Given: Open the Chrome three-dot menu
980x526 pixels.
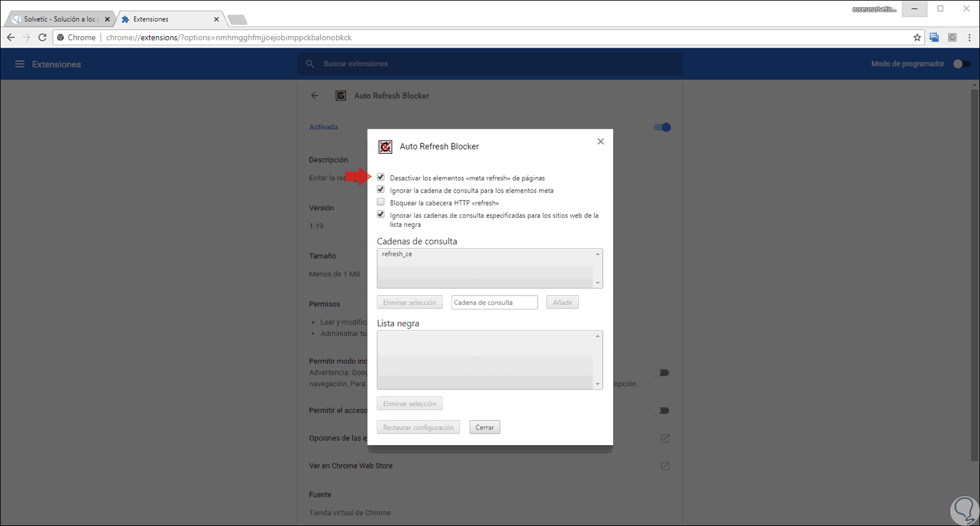Looking at the screenshot, I should click(970, 37).
